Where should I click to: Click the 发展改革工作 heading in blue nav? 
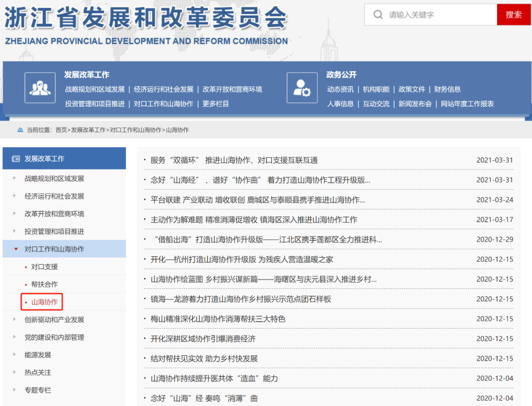pyautogui.click(x=87, y=75)
